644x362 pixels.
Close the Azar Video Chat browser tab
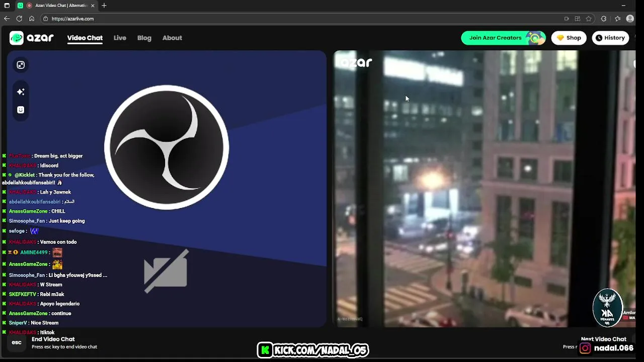pyautogui.click(x=93, y=6)
